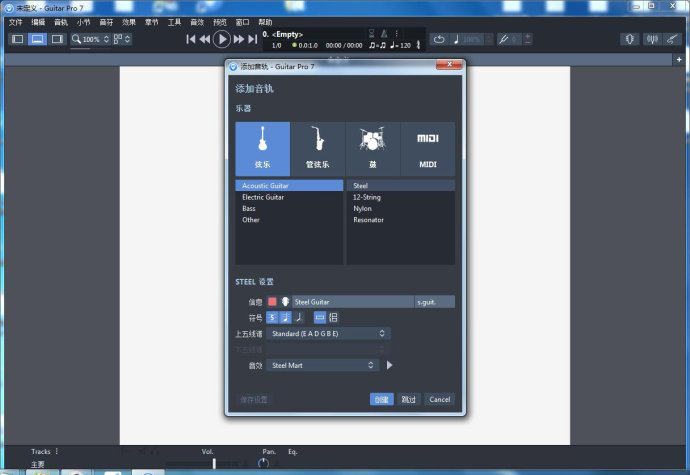Toggle the left edition palette panel
The width and height of the screenshot is (690, 475).
(x=18, y=39)
